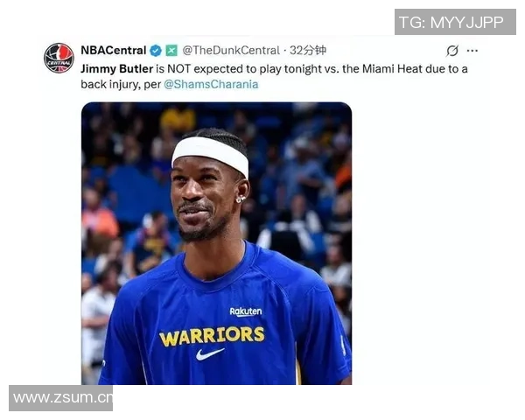Viewport: 525px width, 420px height.
Task: Open the Grok slashed-circle icon
Action: point(452,51)
